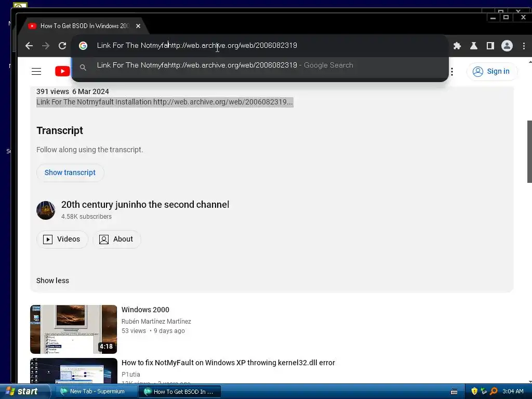Click the Show transcript button
The height and width of the screenshot is (399, 532).
click(70, 172)
